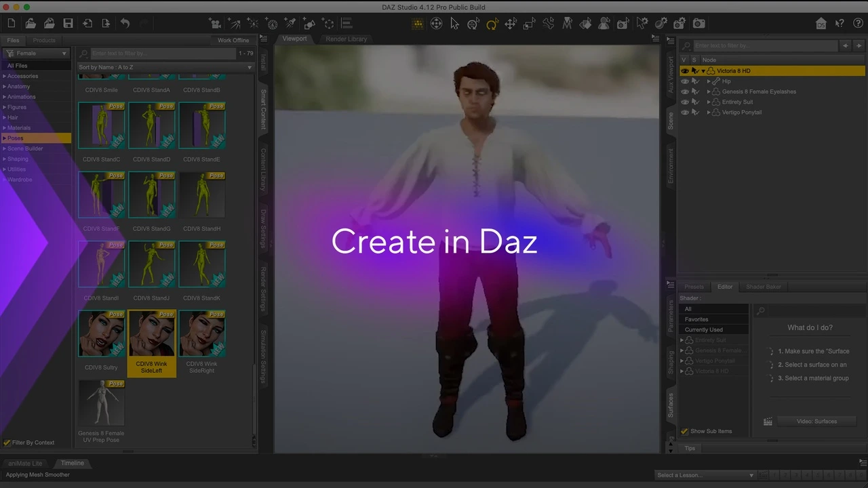Click the Save Scene floppy disk icon
The height and width of the screenshot is (488, 868).
click(x=68, y=24)
